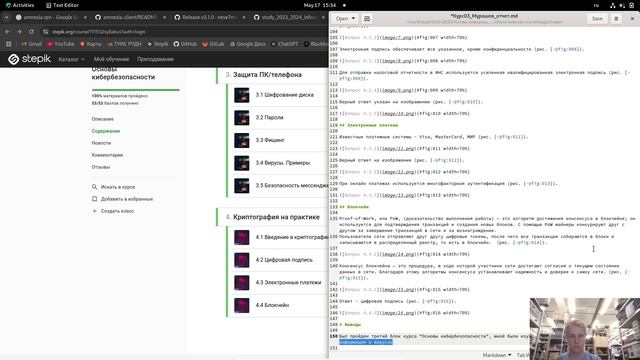Open the ТУИС РУДН bookmark

[x=124, y=44]
